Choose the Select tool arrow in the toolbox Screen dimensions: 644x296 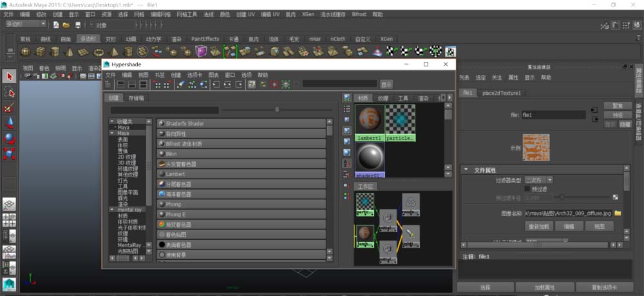(10, 77)
